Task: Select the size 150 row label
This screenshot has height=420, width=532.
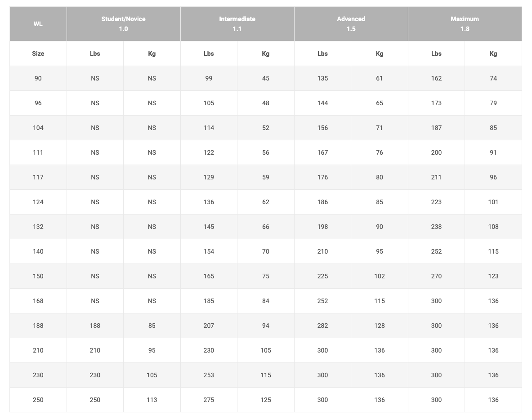Action: tap(38, 276)
